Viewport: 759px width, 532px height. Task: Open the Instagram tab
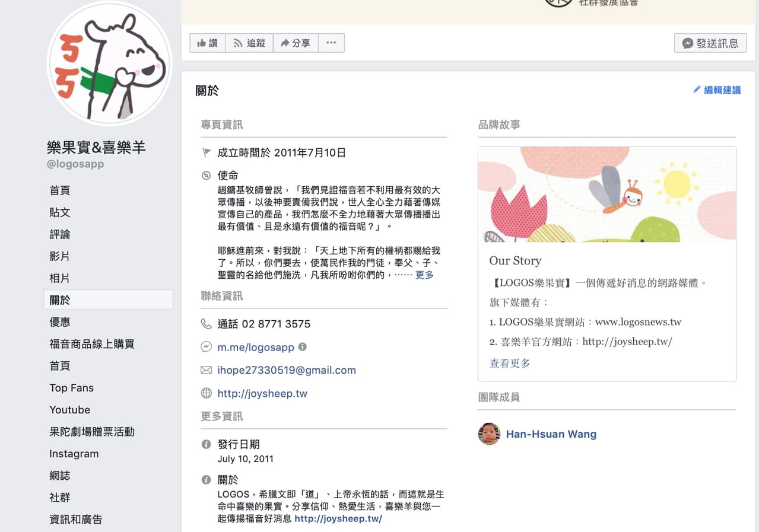[x=74, y=454]
